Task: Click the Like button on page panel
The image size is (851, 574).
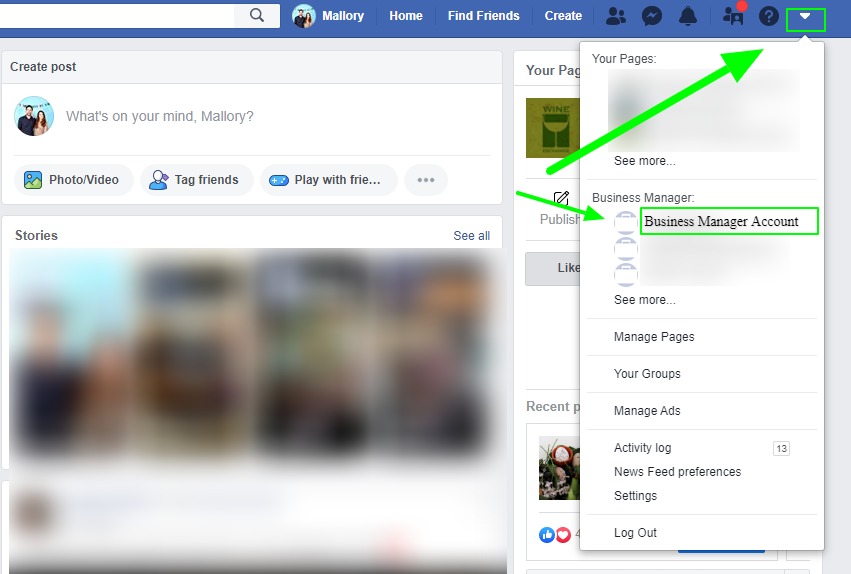Action: click(x=553, y=268)
